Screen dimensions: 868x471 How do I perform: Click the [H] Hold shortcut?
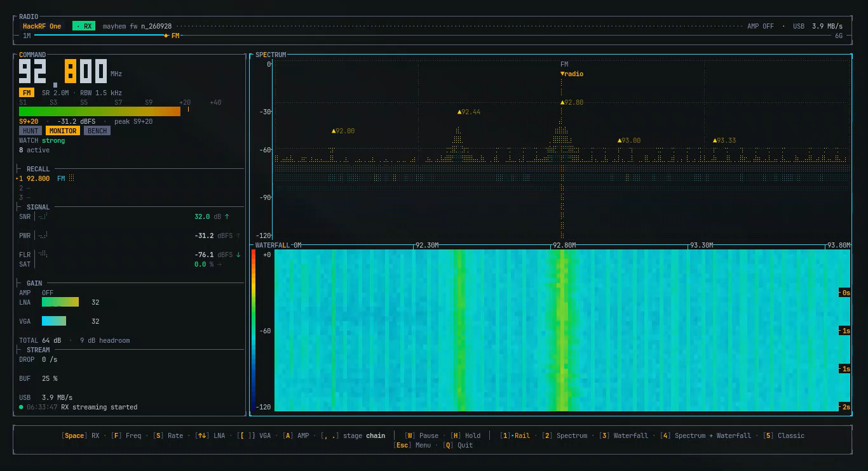click(465, 435)
